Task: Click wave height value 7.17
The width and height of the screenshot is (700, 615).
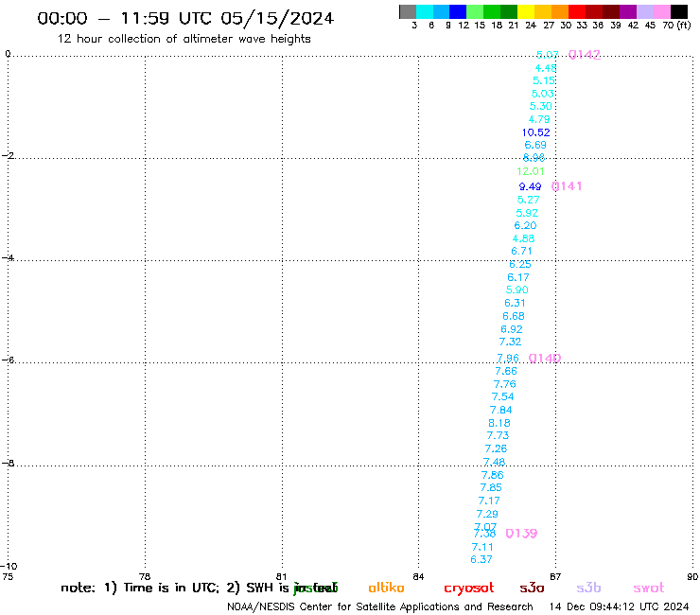Action: click(x=489, y=501)
